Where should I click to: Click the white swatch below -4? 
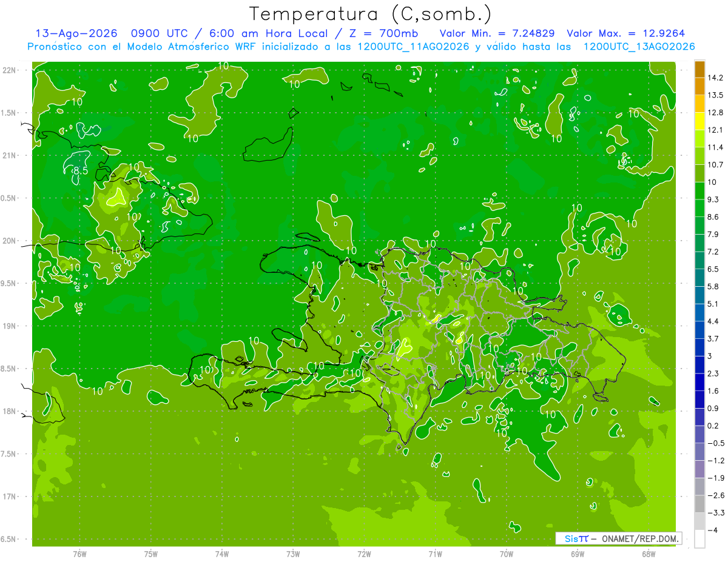(699, 539)
